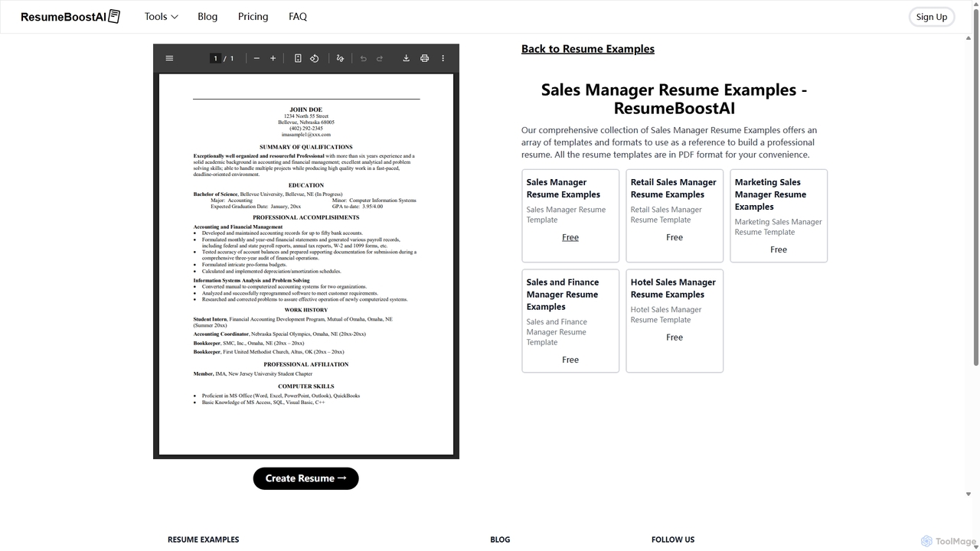Image resolution: width=980 pixels, height=551 pixels.
Task: Click the Sales Manager Resume Template subtitle
Action: [x=566, y=214]
